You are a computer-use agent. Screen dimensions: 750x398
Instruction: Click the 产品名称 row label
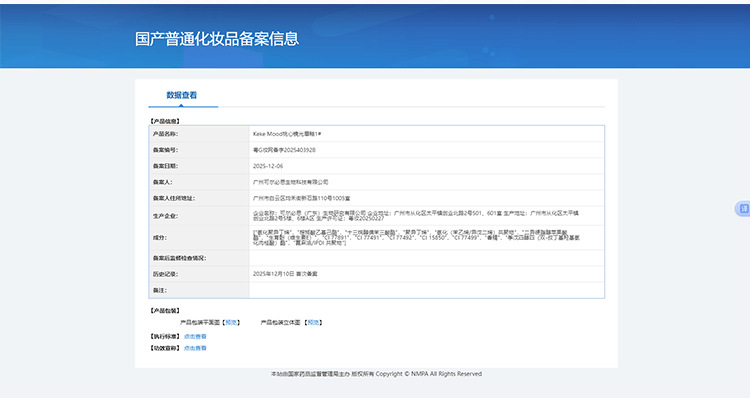(x=165, y=134)
